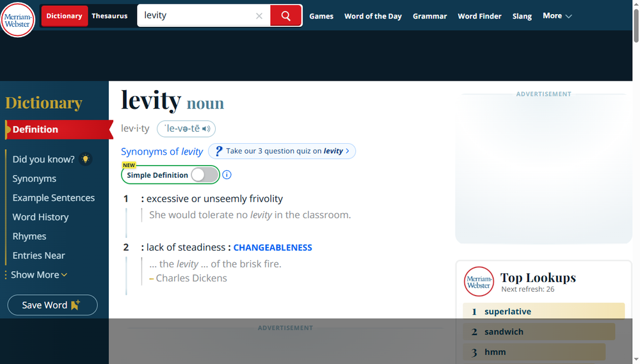This screenshot has height=364, width=640.
Task: Play pronunciation audio for levity
Action: [x=206, y=129]
